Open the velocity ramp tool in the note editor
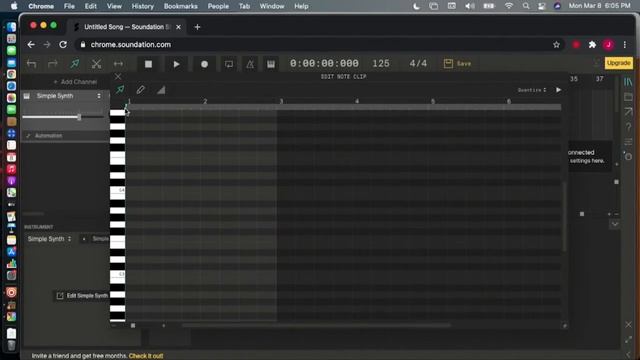Image resolution: width=640 pixels, height=360 pixels. (x=161, y=90)
